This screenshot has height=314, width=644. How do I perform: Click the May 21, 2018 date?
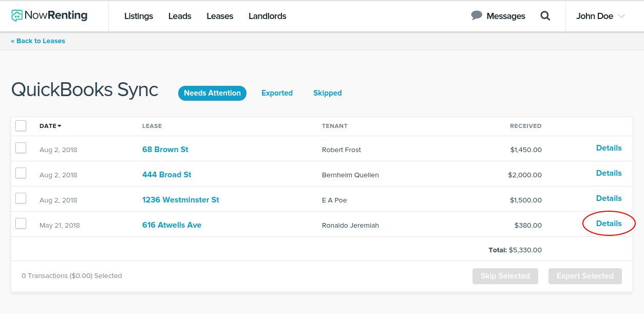click(x=60, y=226)
